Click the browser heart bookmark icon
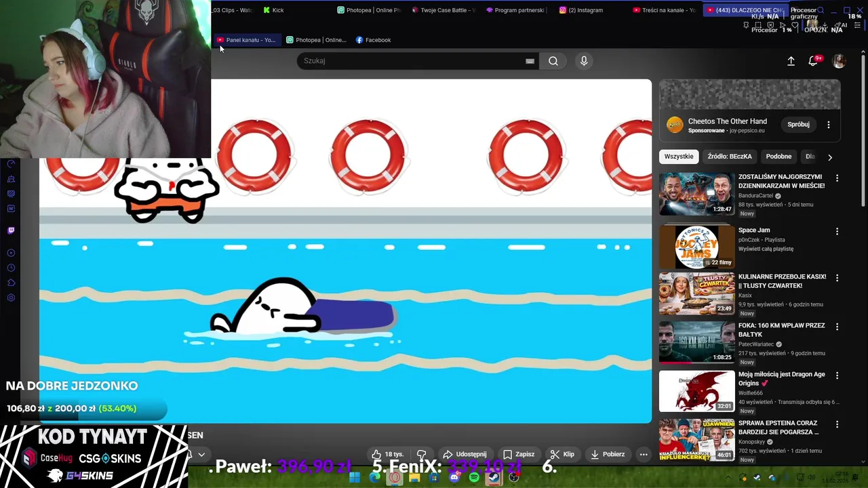The image size is (868, 488). tap(795, 25)
